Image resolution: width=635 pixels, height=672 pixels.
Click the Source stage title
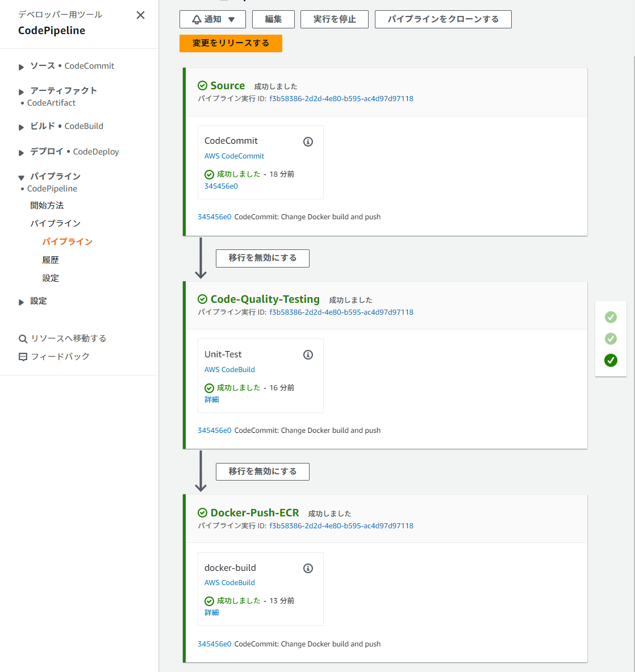(228, 86)
